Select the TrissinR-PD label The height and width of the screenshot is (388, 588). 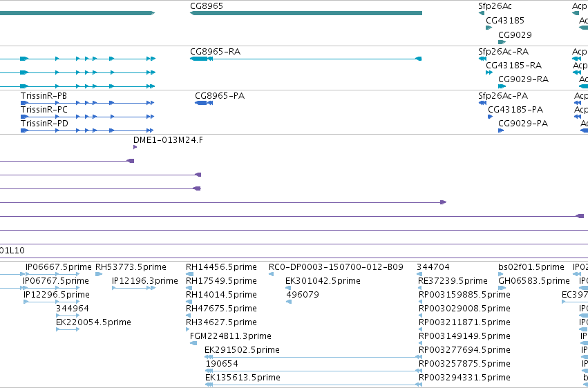[44, 123]
